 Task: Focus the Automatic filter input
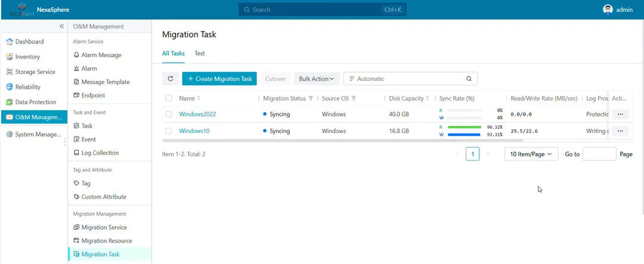(410, 79)
